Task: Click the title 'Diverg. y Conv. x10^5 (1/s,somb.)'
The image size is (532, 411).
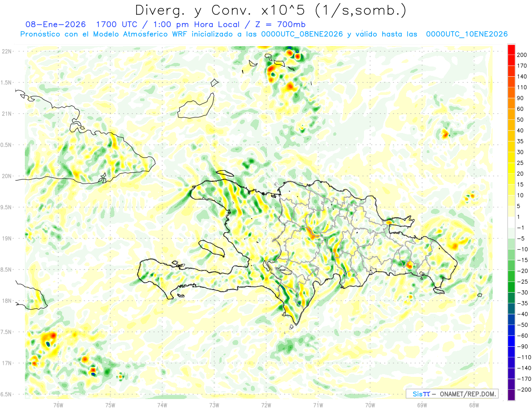Action: [270, 11]
